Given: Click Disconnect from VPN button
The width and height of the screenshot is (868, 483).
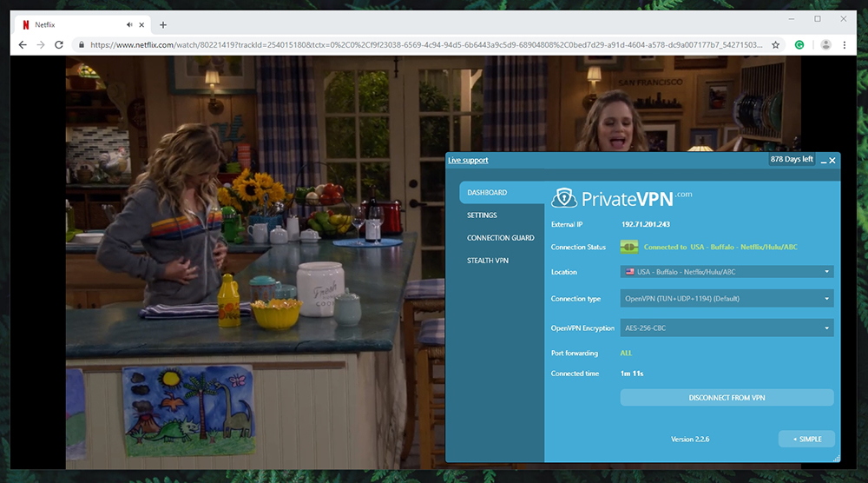Looking at the screenshot, I should 727,398.
